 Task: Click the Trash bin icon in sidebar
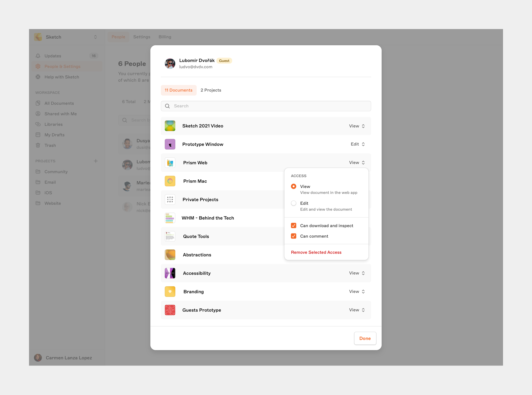38,145
